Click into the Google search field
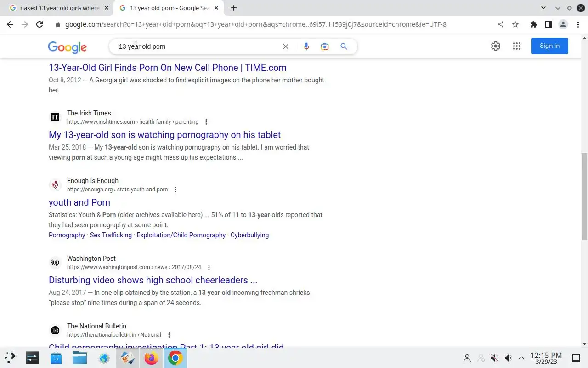The height and width of the screenshot is (368, 588). tap(198, 46)
